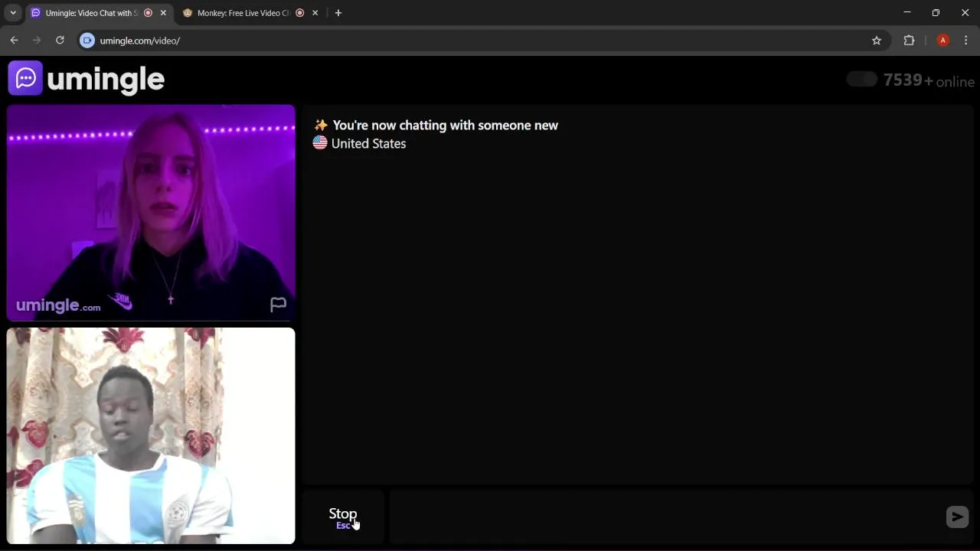Viewport: 980px width, 551px height.
Task: Restore down the browser window
Action: click(936, 12)
